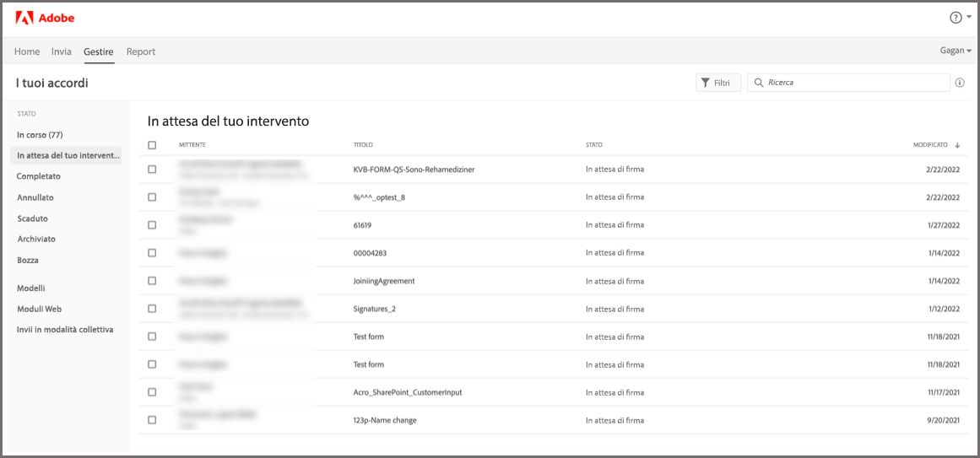Check the JoiniingAgreement row checkbox
Screen dimensions: 980x458
[x=152, y=281]
